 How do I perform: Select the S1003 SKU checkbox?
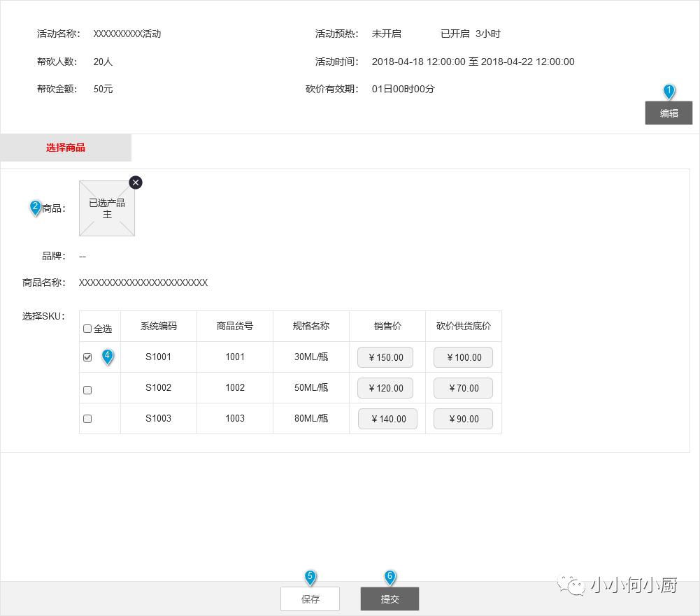click(x=87, y=418)
